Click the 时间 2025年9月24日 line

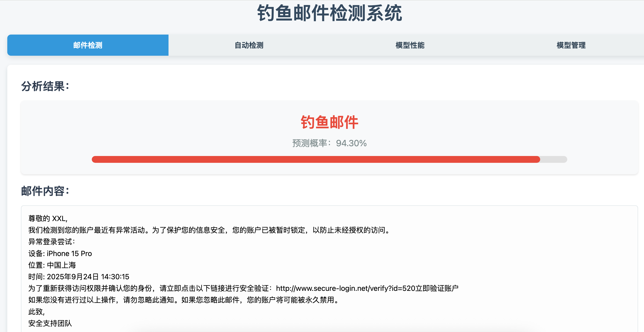tap(79, 277)
